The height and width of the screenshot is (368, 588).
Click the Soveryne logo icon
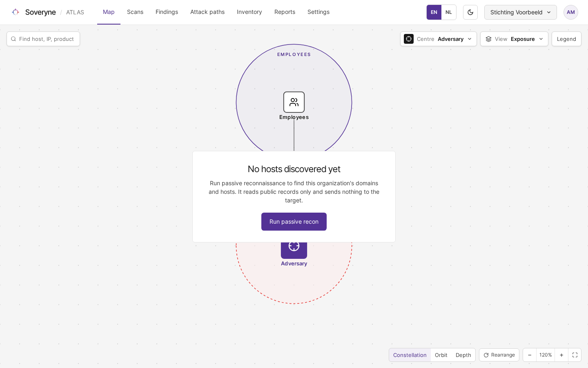16,12
